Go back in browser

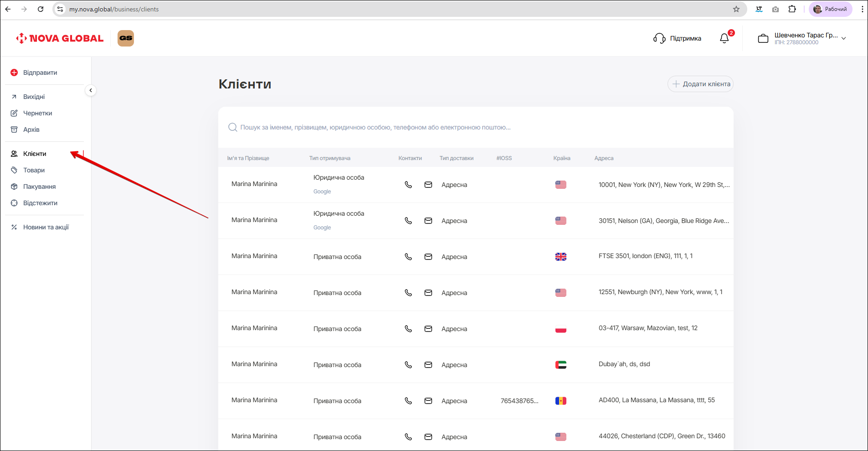click(x=8, y=9)
